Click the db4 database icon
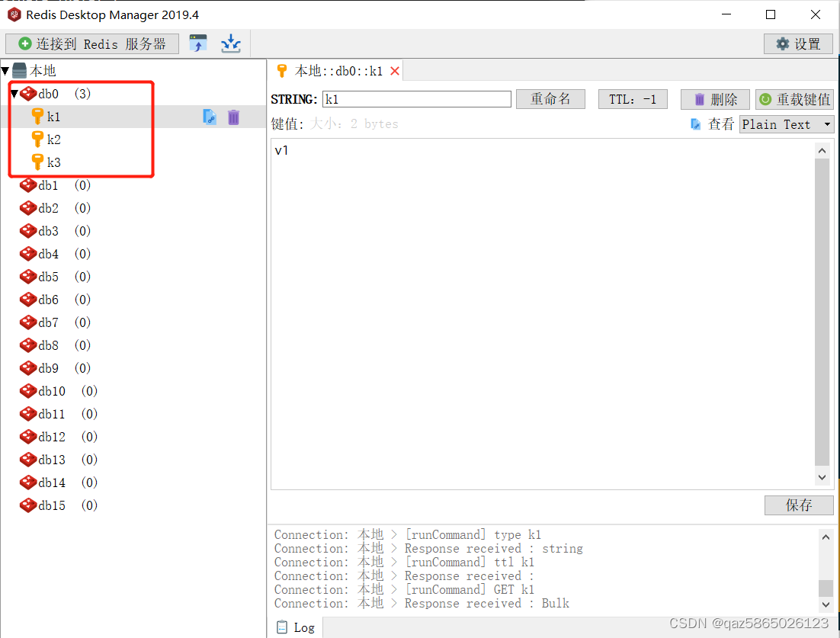This screenshot has height=638, width=840. coord(28,254)
